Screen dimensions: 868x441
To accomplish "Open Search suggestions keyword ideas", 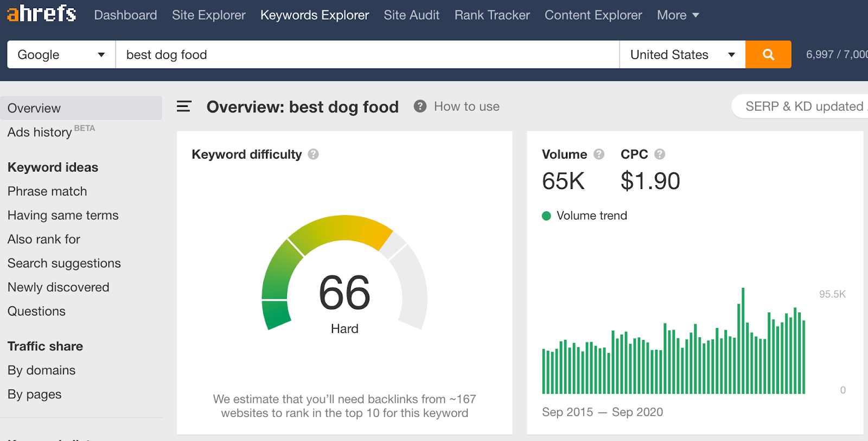I will click(x=64, y=263).
